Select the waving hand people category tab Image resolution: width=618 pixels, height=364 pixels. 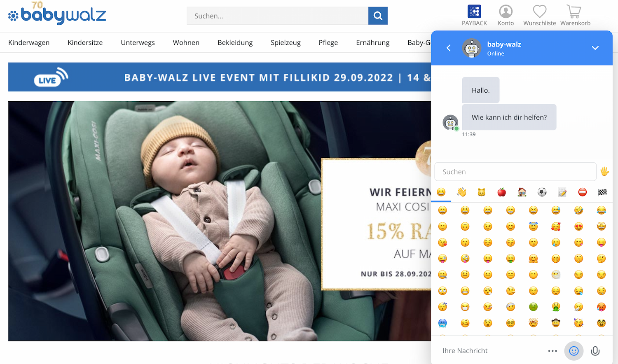[x=461, y=192]
